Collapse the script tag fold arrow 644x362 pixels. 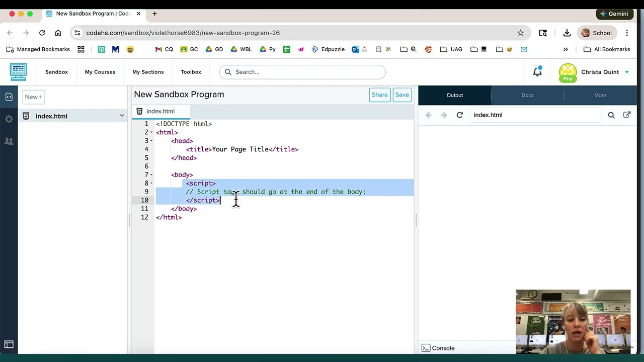(151, 184)
